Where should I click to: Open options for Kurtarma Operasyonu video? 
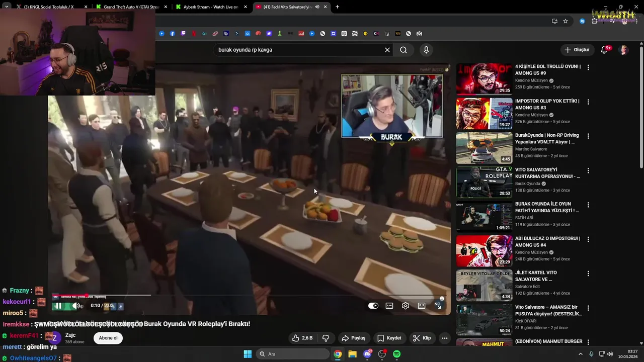click(588, 170)
